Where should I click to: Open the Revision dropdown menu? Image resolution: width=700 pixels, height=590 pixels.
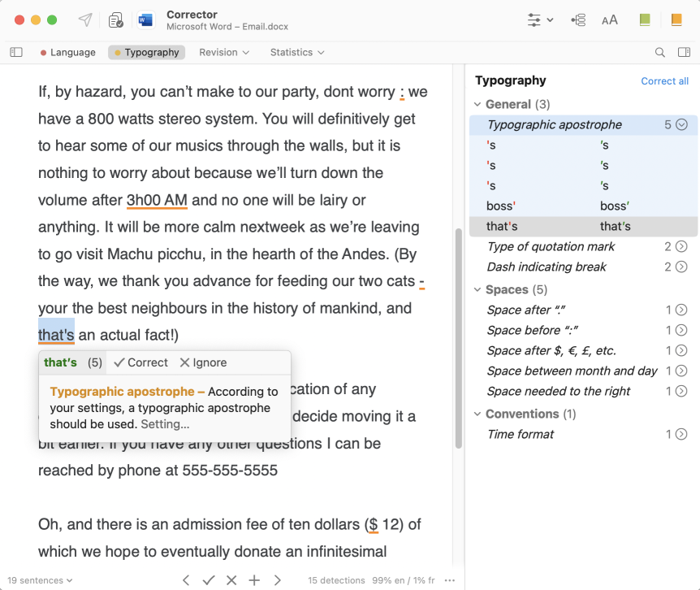tap(224, 52)
